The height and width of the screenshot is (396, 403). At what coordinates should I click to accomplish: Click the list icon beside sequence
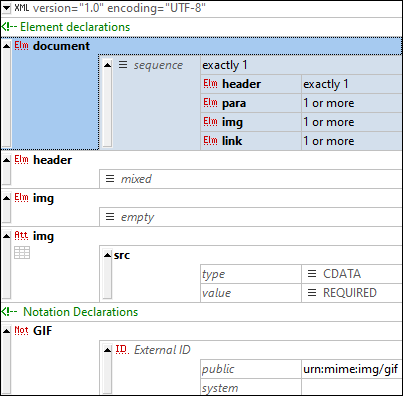(x=123, y=65)
